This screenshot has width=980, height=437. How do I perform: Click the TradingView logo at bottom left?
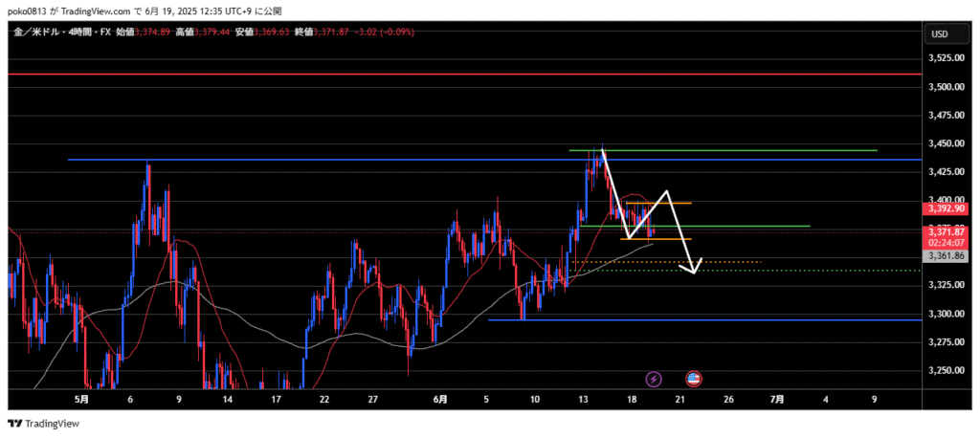click(44, 424)
